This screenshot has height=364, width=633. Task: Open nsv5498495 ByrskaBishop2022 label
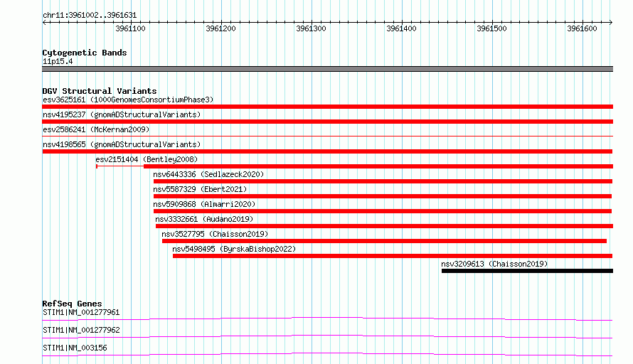pos(234,249)
